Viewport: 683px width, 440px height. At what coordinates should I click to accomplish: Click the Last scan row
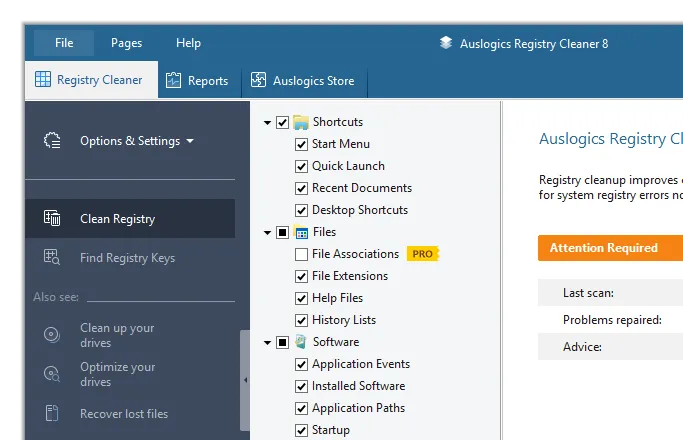tap(610, 293)
